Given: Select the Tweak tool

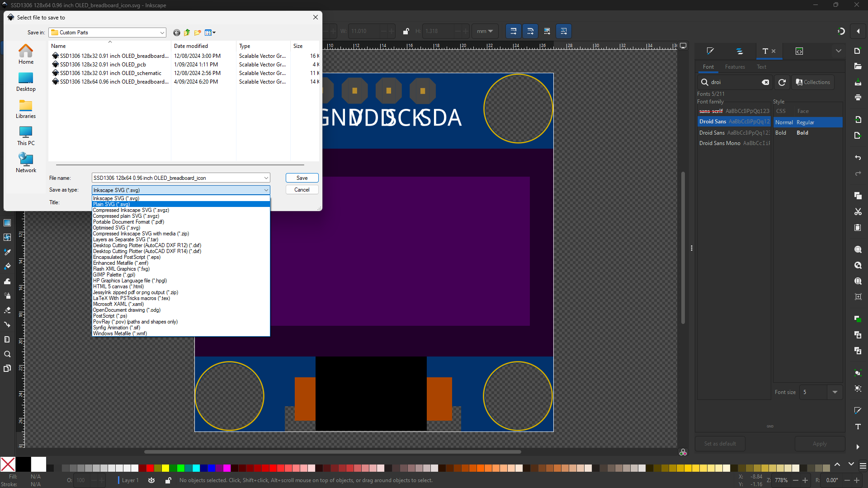Looking at the screenshot, I should pyautogui.click(x=7, y=281).
